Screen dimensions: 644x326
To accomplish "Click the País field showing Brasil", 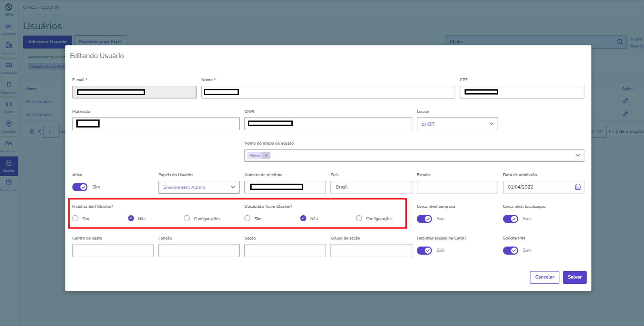I will pos(371,187).
